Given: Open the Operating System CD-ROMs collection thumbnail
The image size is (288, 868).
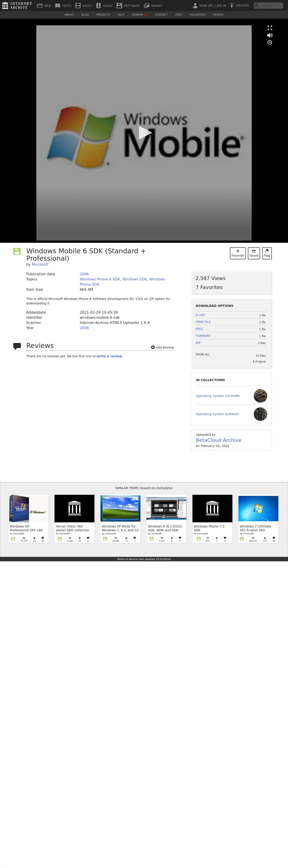Looking at the screenshot, I should (x=260, y=396).
